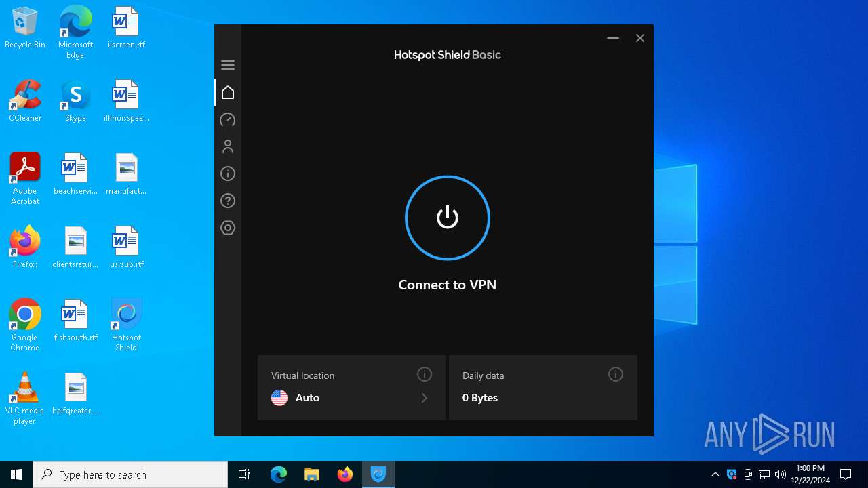Show hidden system tray icons

(x=715, y=474)
